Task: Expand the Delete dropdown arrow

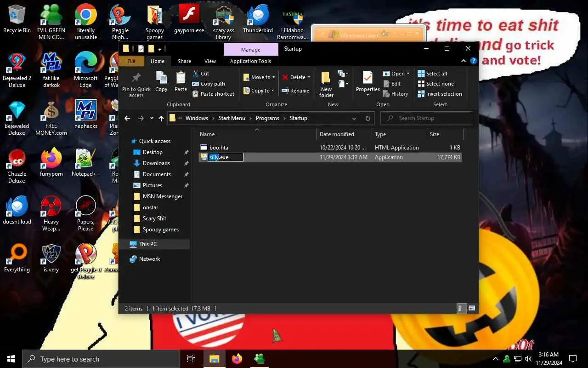Action: click(x=309, y=77)
